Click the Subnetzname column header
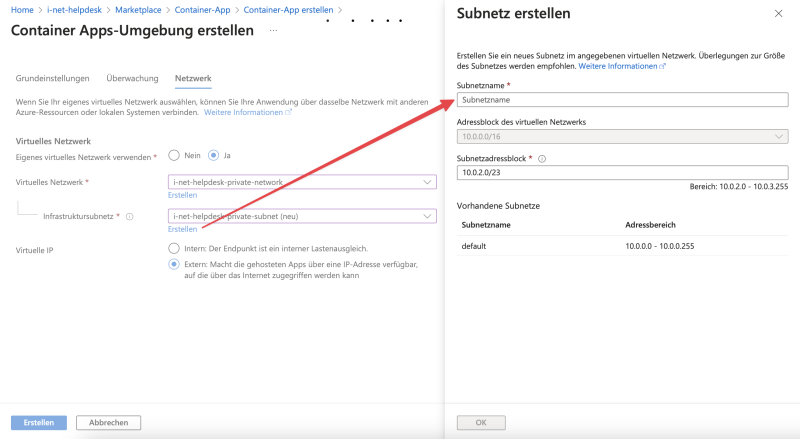This screenshot has width=800, height=439. pyautogui.click(x=486, y=225)
